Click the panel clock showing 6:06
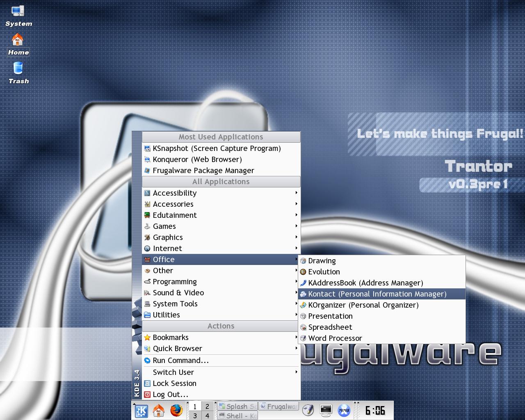This screenshot has height=420, width=525. pos(375,411)
